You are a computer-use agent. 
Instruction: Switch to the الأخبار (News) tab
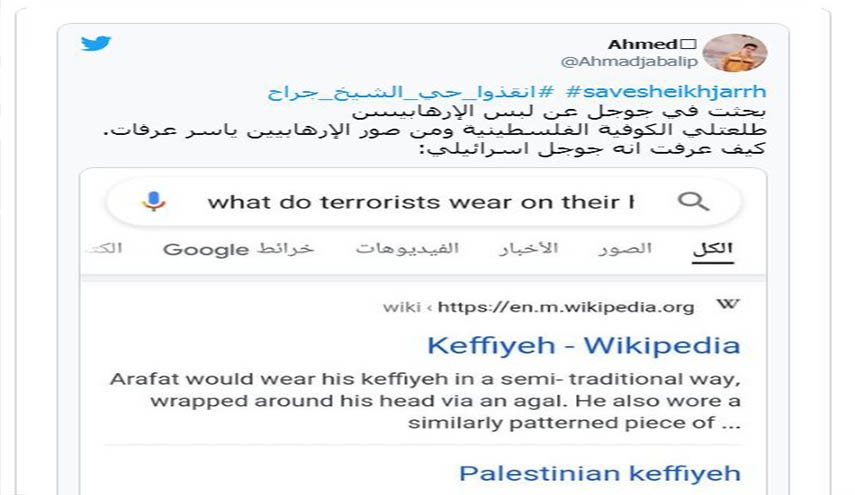tap(529, 249)
